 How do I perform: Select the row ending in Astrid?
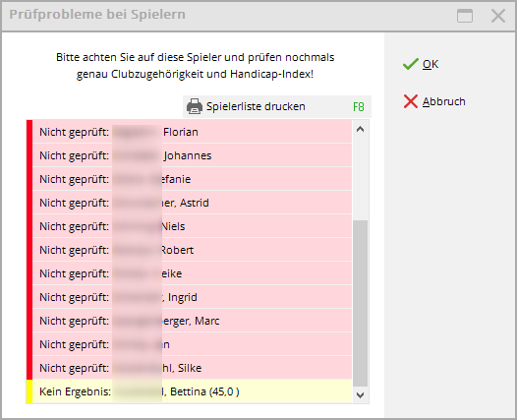[x=193, y=203]
